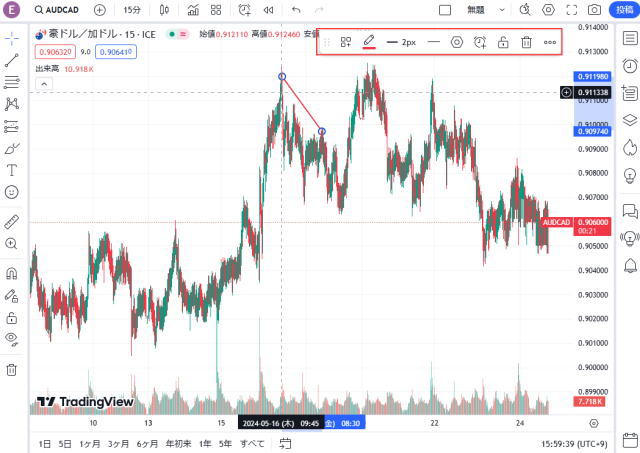Toggle magnet mode
The height and width of the screenshot is (453, 640).
point(12,273)
